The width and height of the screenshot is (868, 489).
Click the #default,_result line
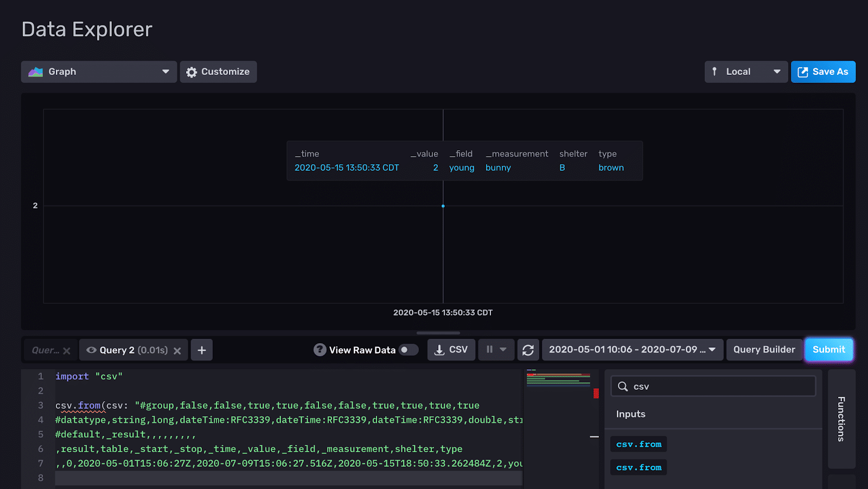pyautogui.click(x=125, y=435)
